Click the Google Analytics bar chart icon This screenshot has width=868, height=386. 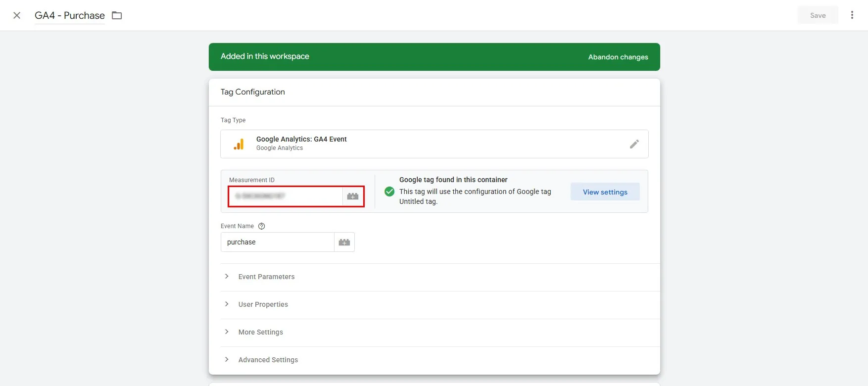[x=239, y=144]
